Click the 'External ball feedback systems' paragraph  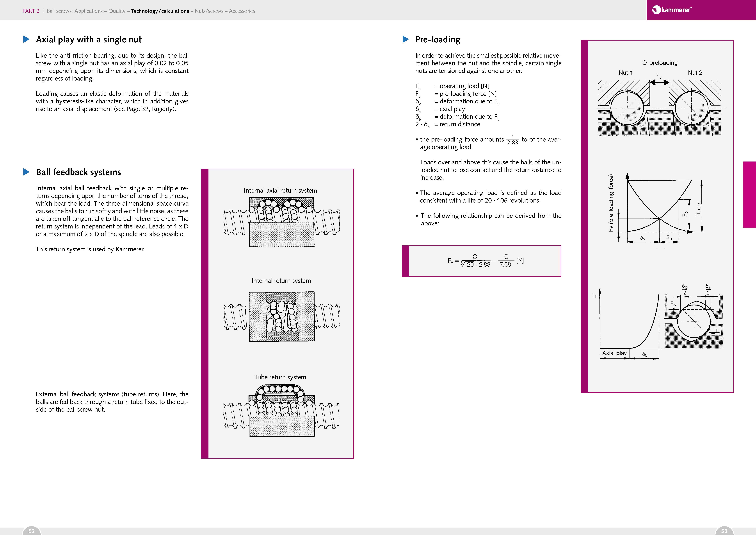(112, 402)
